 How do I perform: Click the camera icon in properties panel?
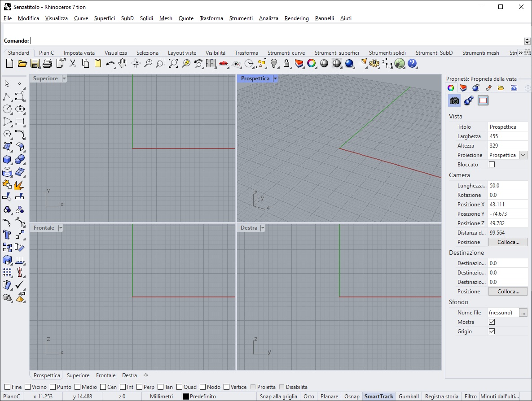pyautogui.click(x=454, y=100)
